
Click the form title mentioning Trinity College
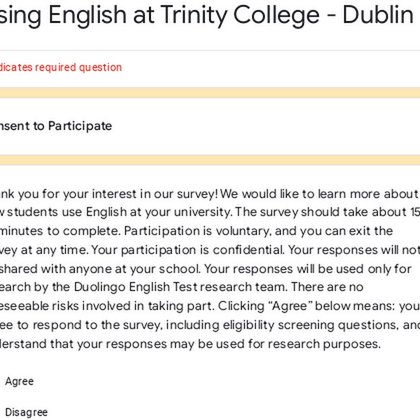tap(207, 15)
